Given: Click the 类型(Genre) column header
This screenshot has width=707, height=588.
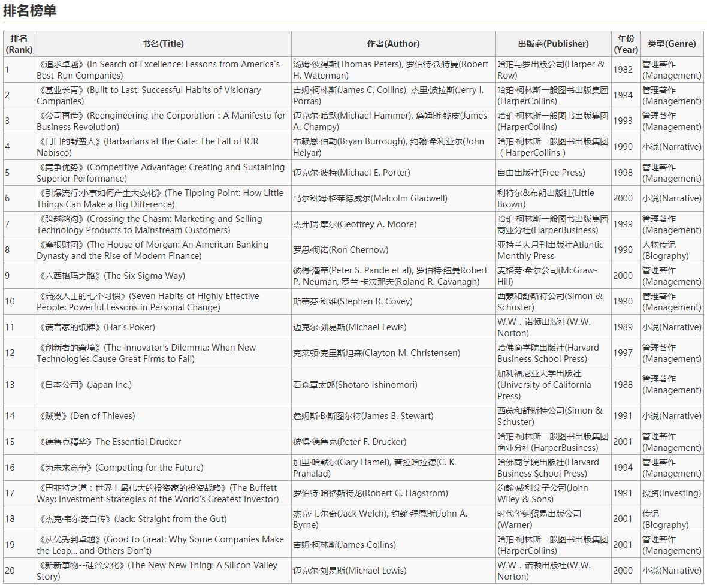Looking at the screenshot, I should tap(672, 44).
